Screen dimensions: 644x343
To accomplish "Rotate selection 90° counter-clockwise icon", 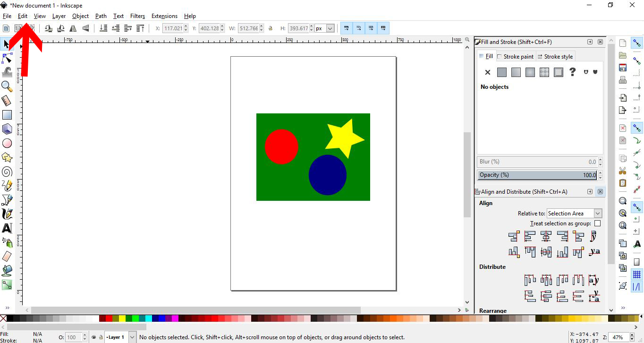I will 48,28.
